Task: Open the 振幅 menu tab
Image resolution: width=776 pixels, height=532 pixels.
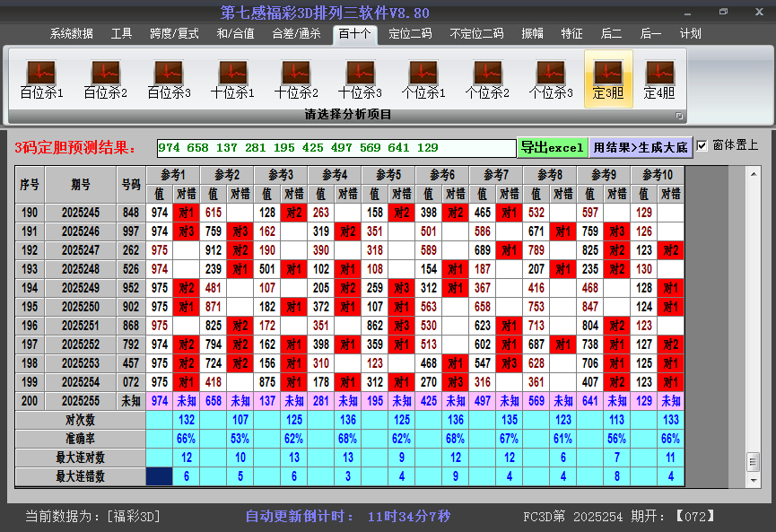Action: click(533, 34)
